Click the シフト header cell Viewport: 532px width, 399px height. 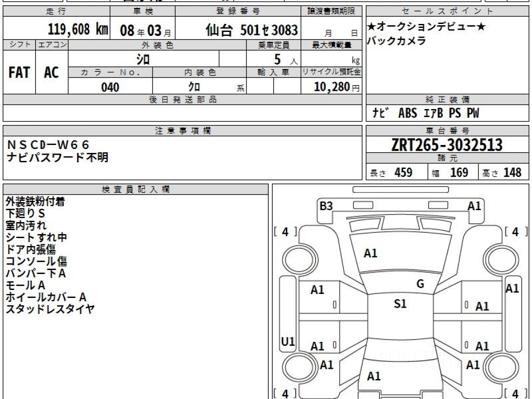(x=20, y=44)
